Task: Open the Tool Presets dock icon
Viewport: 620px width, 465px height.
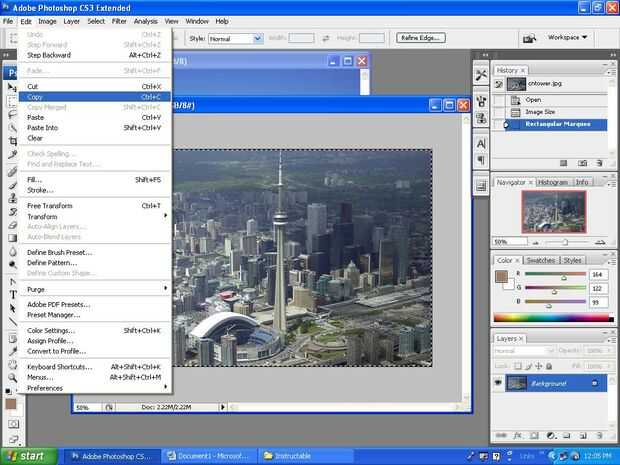Action: [x=481, y=74]
